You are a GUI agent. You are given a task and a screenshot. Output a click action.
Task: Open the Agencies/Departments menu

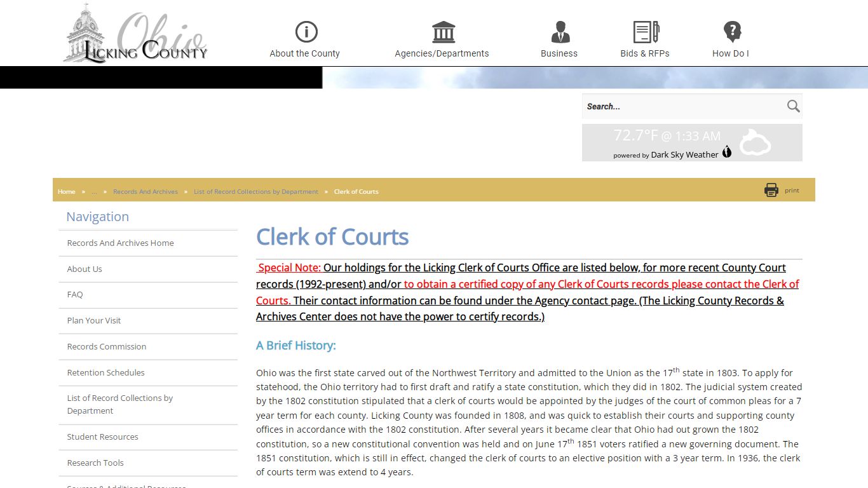point(442,53)
